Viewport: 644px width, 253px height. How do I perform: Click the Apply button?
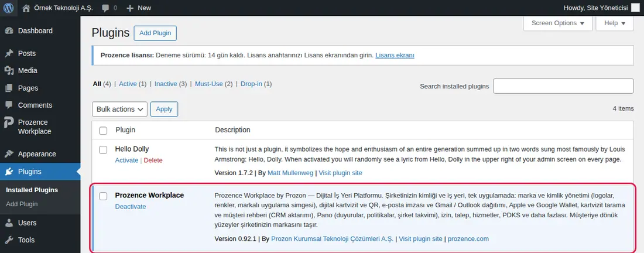coord(165,110)
